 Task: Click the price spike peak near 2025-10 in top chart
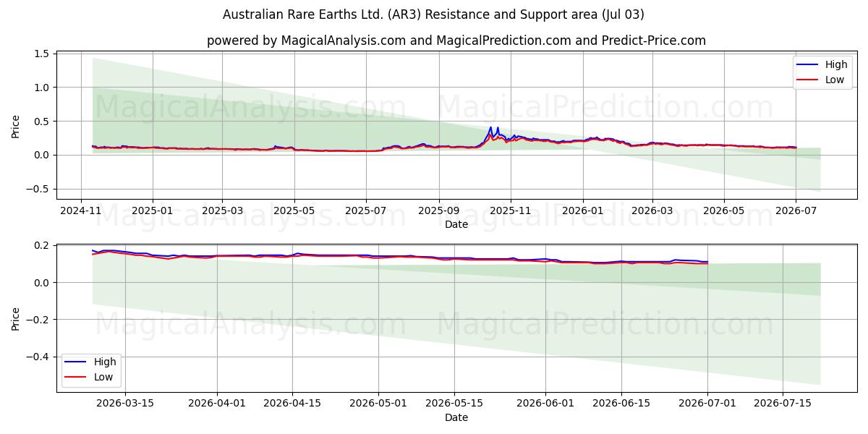490,128
